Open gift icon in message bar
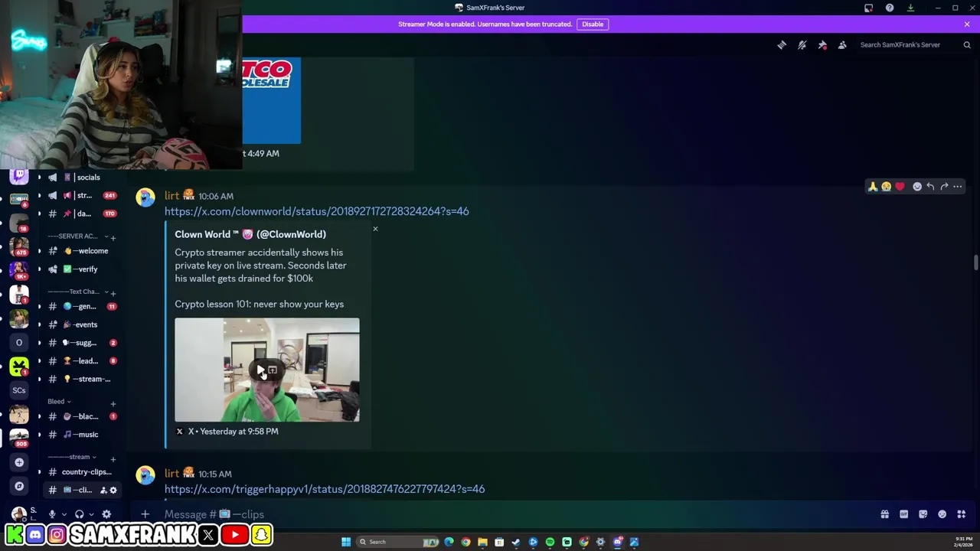Viewport: 980px width, 551px height. click(885, 514)
